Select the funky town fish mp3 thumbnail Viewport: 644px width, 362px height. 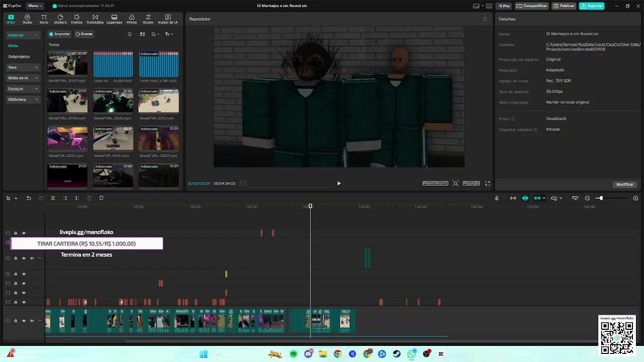tap(158, 64)
